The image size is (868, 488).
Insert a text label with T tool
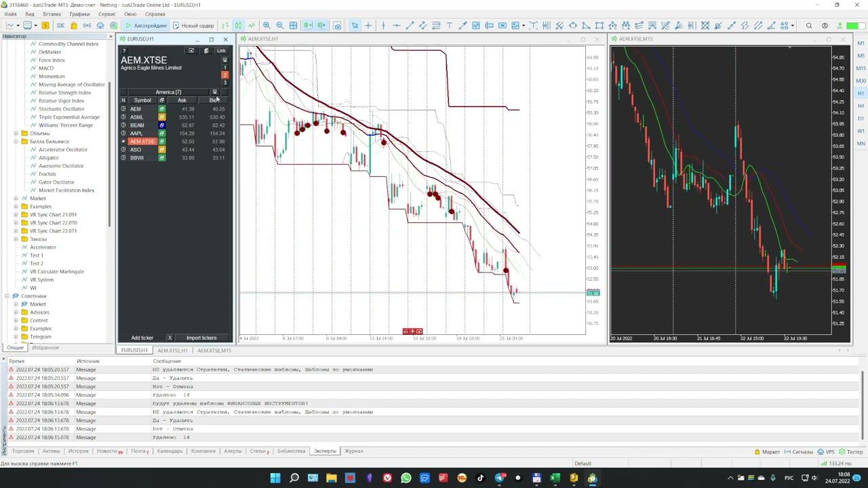450,26
